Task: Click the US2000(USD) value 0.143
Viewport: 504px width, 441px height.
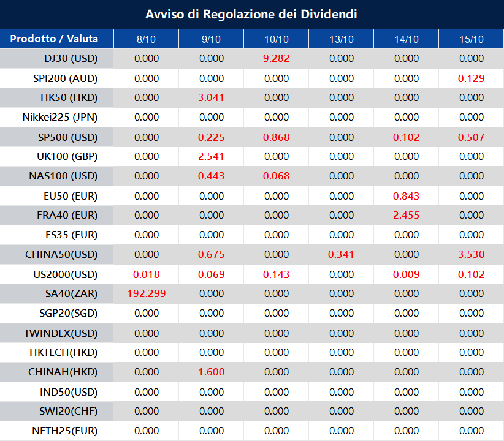Action: (x=277, y=274)
